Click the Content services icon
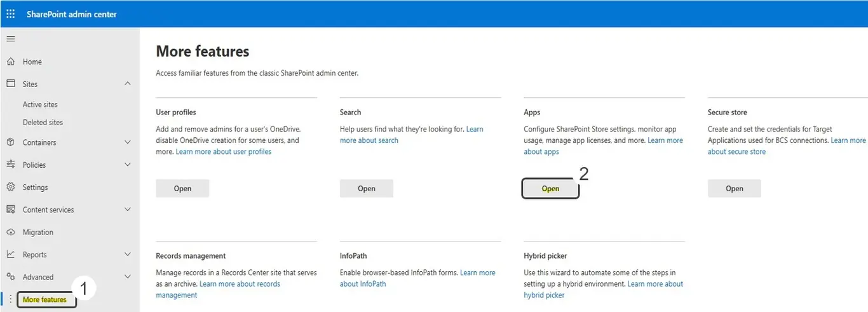The image size is (868, 312). coord(10,210)
